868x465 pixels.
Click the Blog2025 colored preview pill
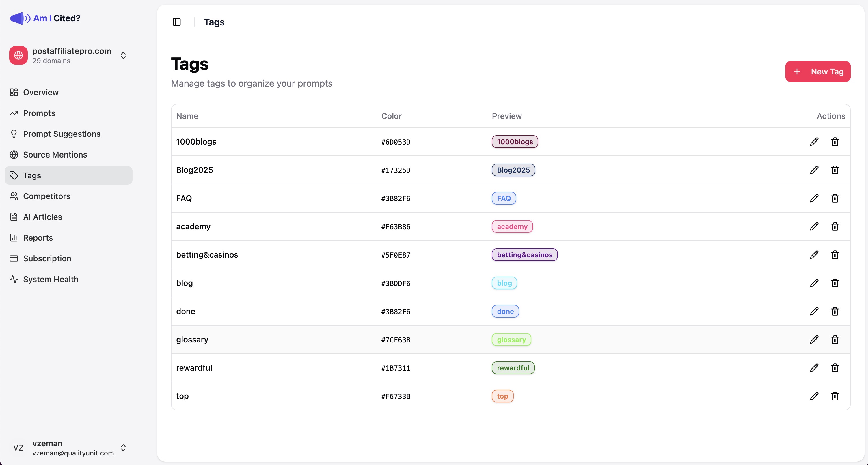[x=513, y=170]
